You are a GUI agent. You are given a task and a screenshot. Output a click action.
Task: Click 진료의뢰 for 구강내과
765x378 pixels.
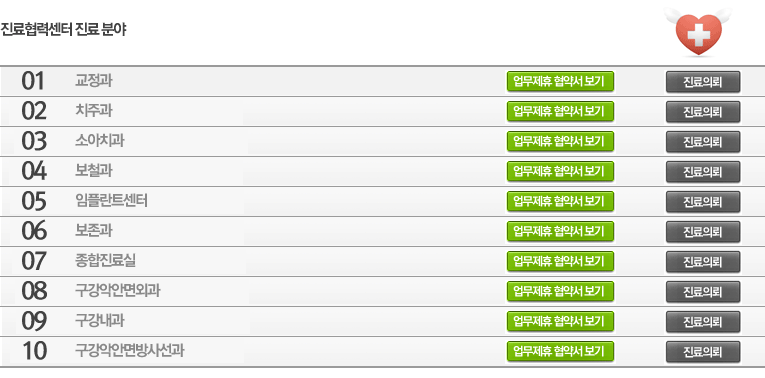pos(703,321)
